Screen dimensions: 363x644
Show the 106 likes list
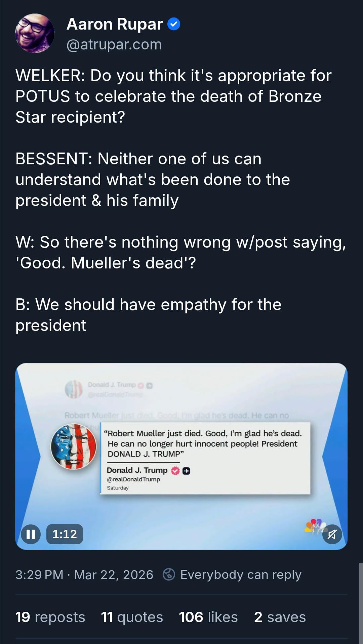click(x=208, y=617)
